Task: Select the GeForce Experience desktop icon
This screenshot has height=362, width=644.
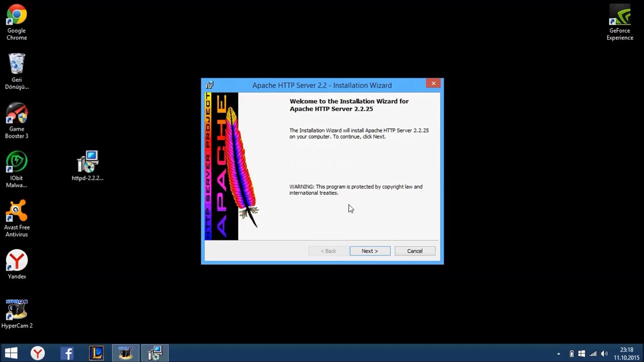Action: pos(620,23)
